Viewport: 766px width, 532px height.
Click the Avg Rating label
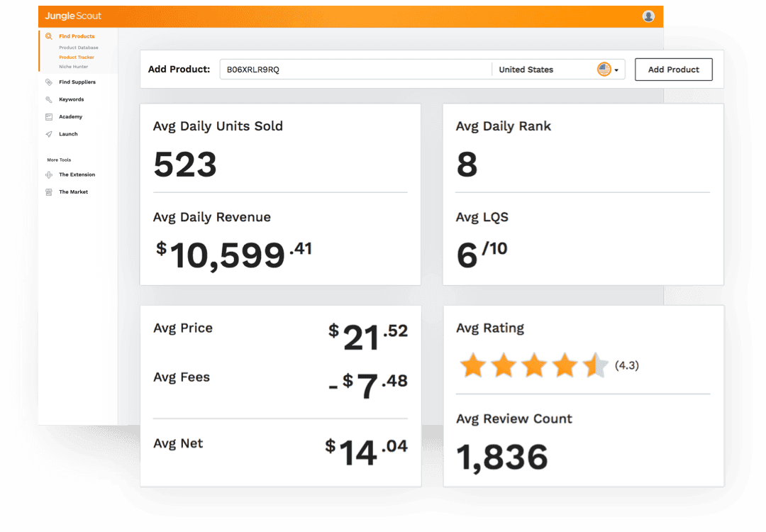pyautogui.click(x=490, y=328)
